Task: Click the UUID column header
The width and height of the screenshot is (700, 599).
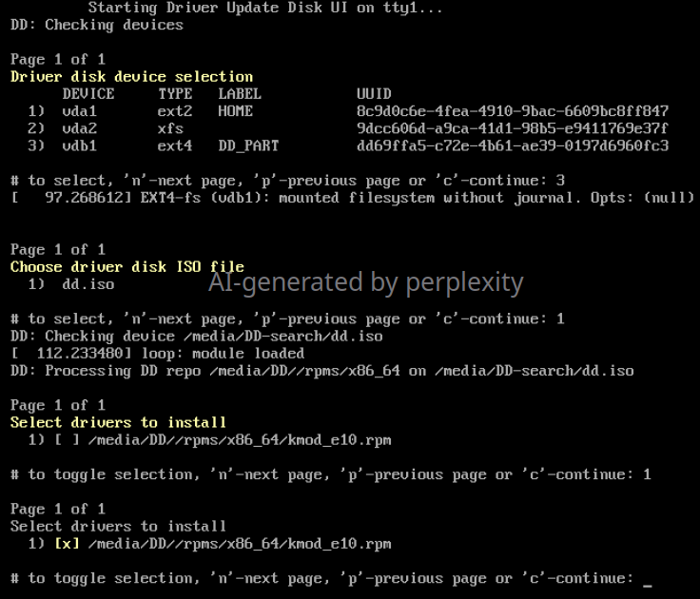Action: click(374, 94)
